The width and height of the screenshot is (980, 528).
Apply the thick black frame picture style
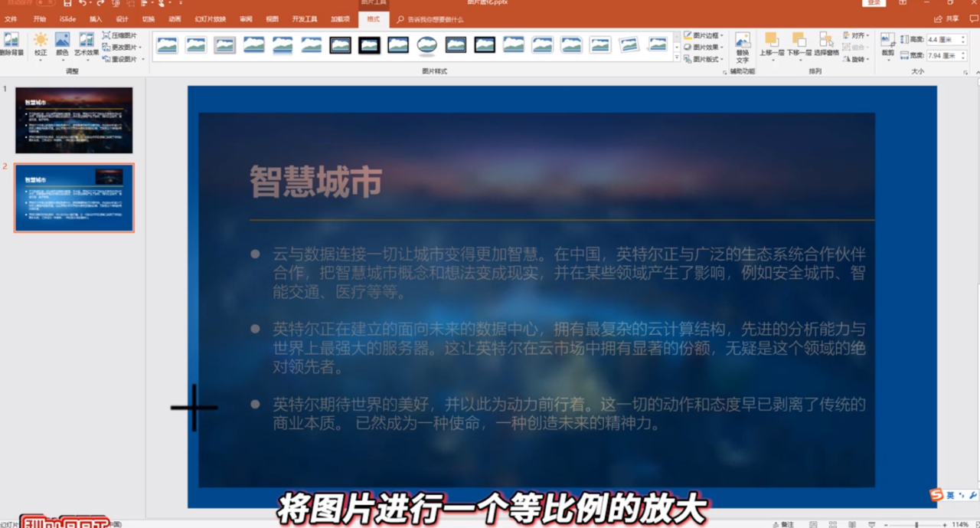pos(369,45)
